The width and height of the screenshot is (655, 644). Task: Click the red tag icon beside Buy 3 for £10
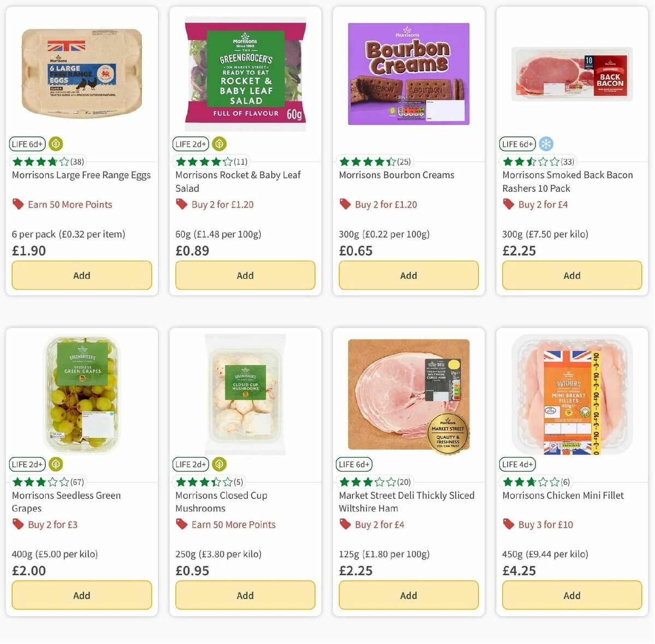pos(508,524)
